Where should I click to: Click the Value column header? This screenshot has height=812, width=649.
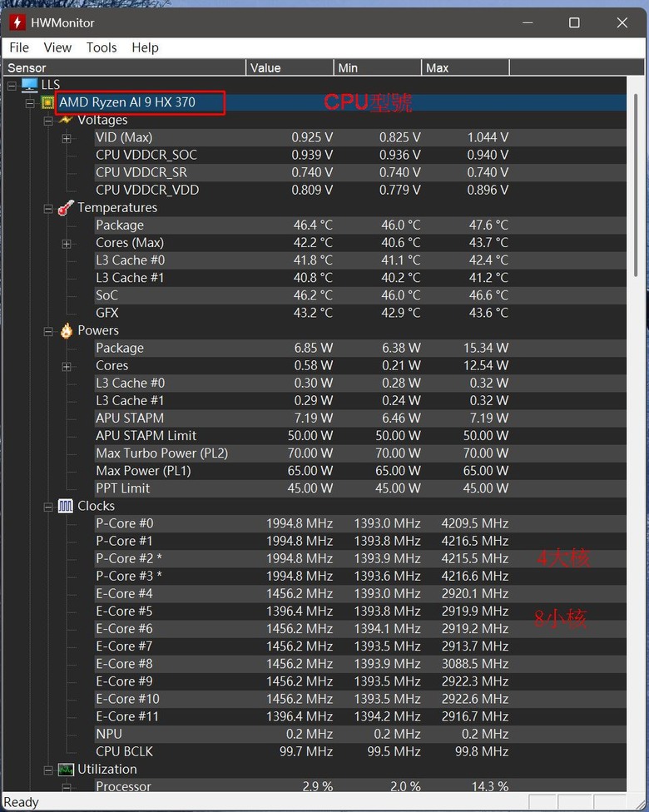(x=290, y=68)
